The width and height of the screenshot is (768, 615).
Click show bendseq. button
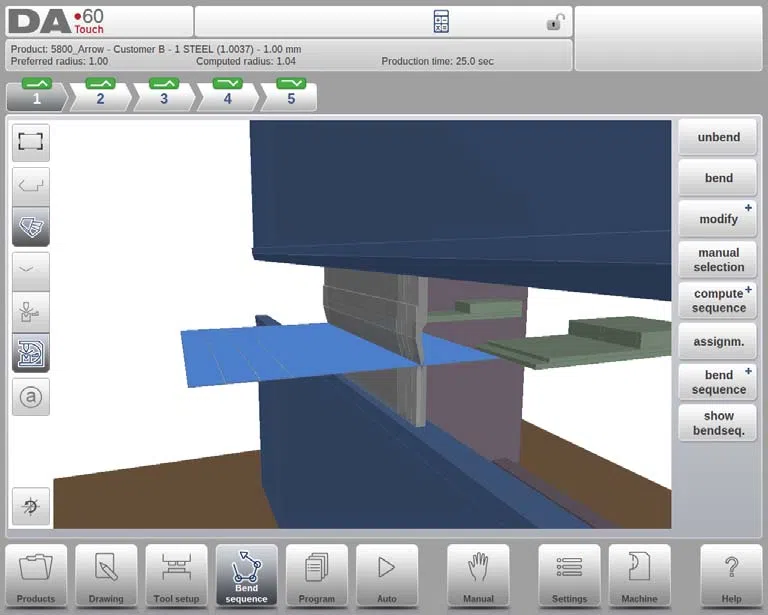point(718,423)
